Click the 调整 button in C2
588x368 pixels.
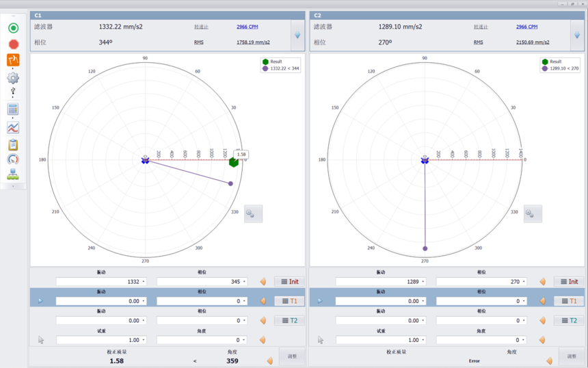pyautogui.click(x=572, y=356)
